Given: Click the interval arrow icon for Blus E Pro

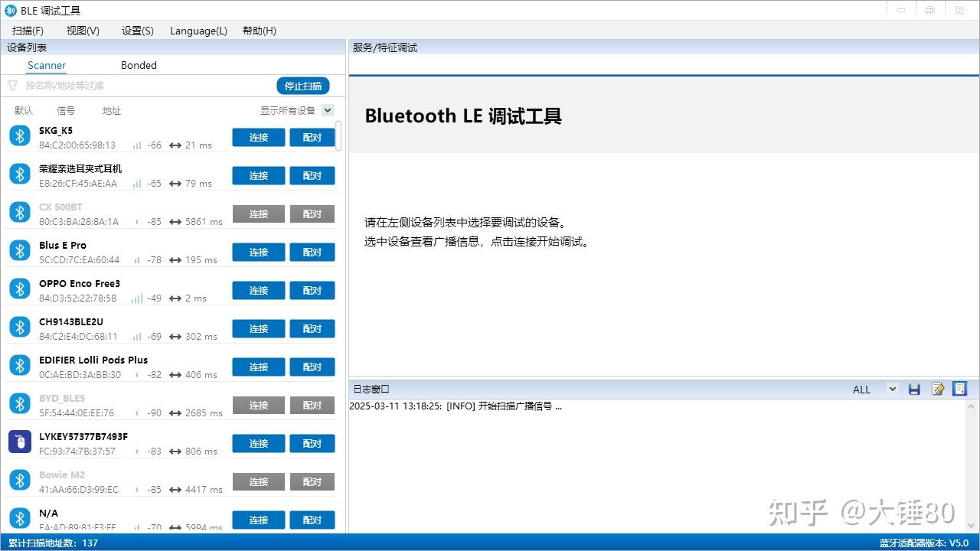Looking at the screenshot, I should point(175,260).
